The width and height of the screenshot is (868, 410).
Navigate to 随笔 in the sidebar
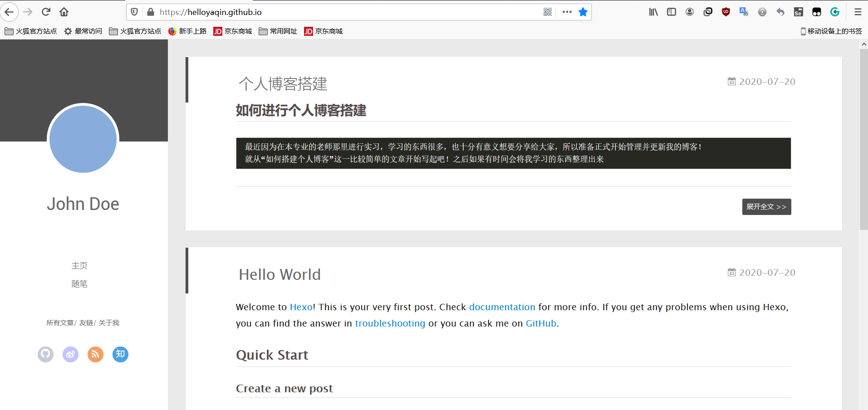click(79, 284)
